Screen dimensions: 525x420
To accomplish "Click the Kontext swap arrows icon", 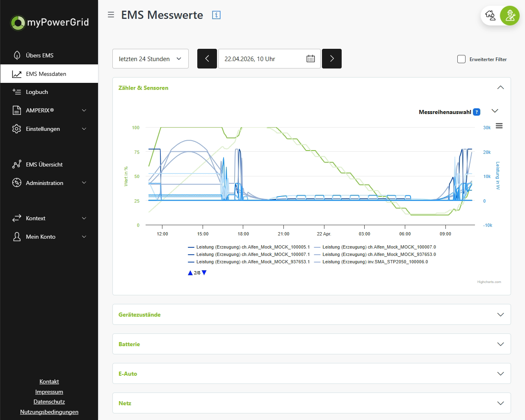I will 17,218.
